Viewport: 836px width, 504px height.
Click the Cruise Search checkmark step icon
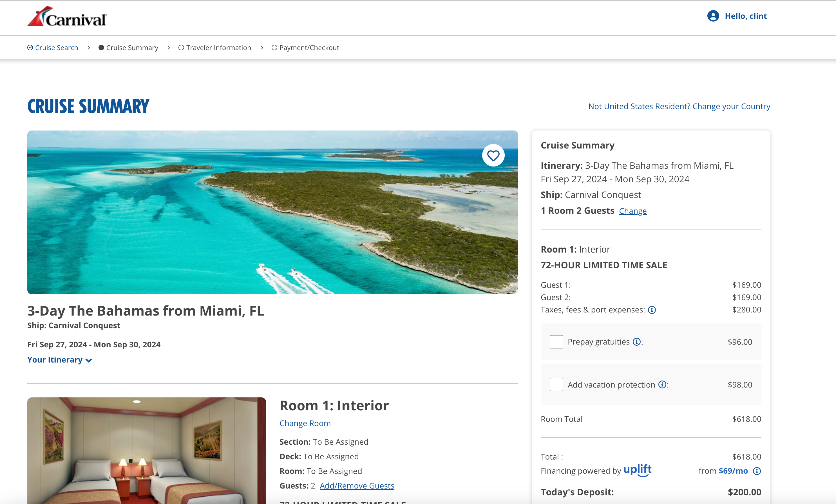tap(30, 48)
